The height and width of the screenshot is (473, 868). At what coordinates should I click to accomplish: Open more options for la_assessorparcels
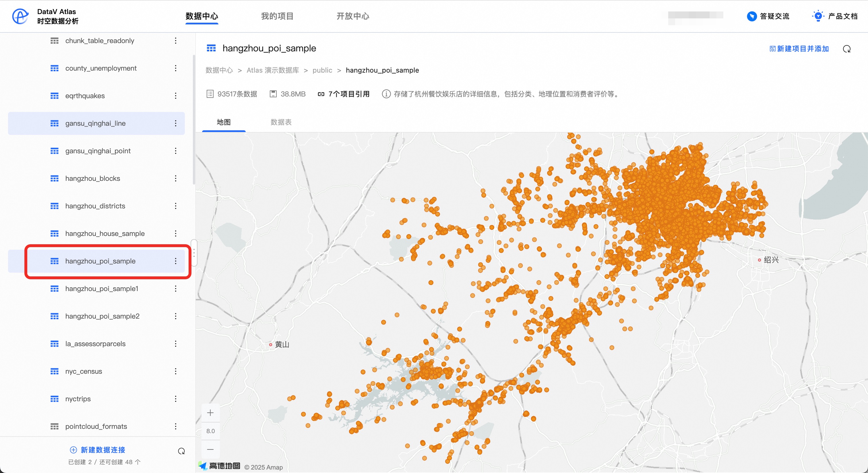pyautogui.click(x=176, y=344)
